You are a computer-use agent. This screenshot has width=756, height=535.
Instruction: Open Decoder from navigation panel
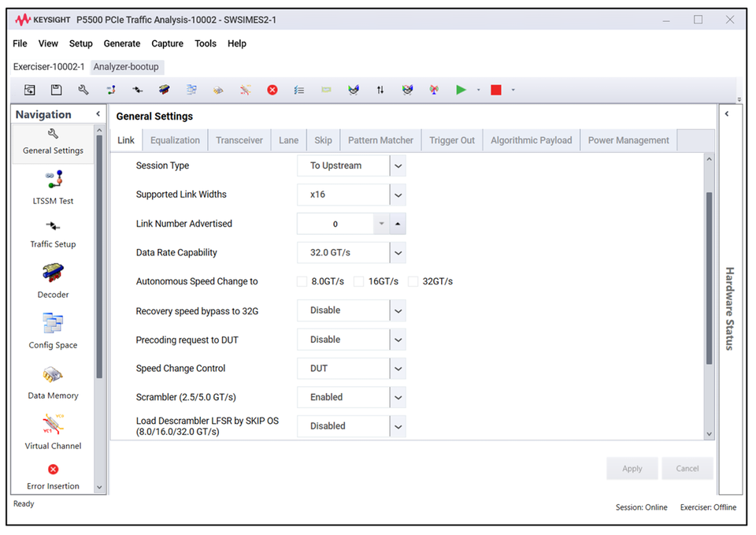53,281
